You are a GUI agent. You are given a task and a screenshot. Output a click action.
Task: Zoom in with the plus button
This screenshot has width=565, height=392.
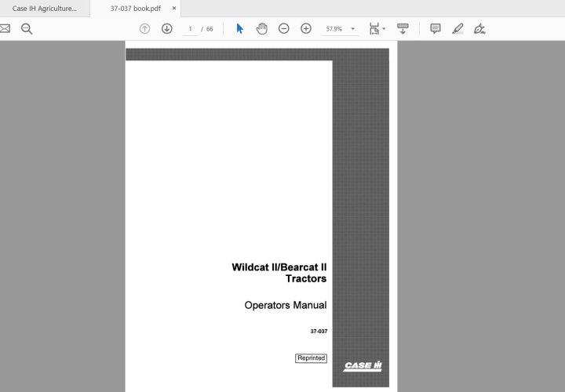(x=306, y=28)
